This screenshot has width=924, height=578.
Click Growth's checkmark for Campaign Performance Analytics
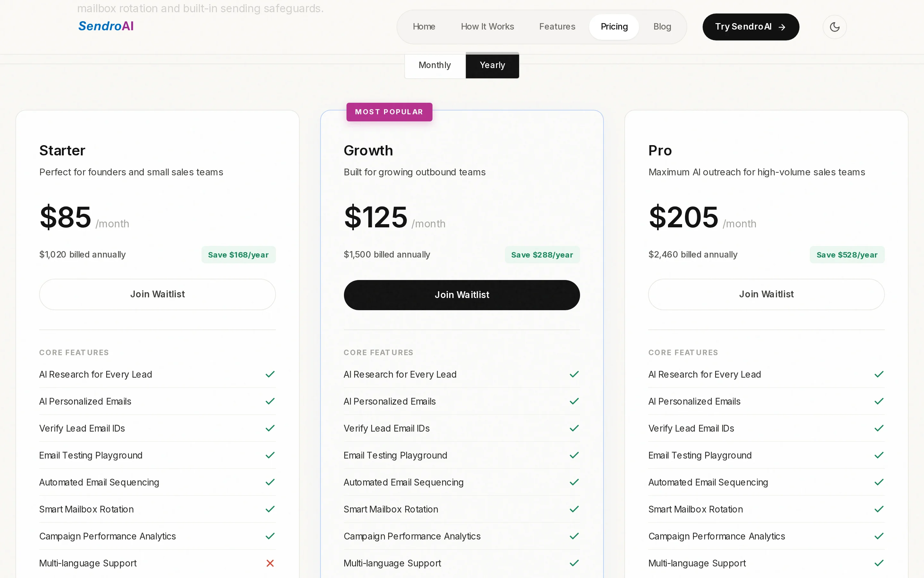tap(574, 536)
